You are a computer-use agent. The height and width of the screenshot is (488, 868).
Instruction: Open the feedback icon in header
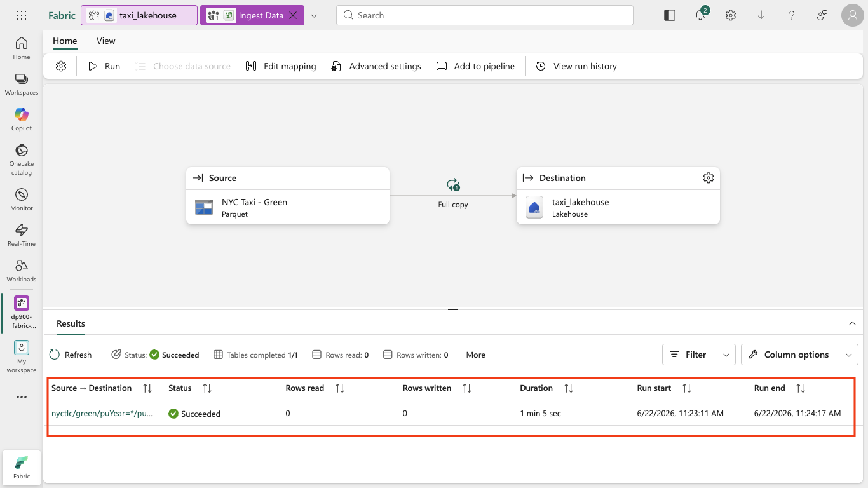pos(822,15)
